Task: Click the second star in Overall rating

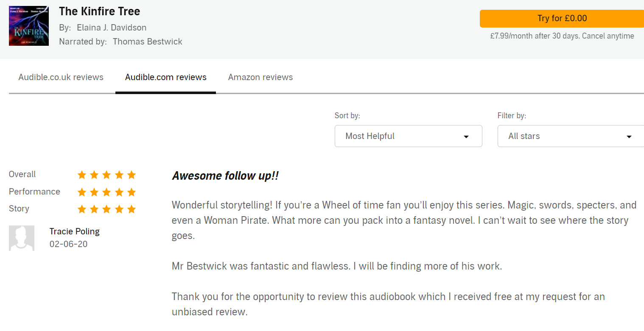Action: point(94,175)
